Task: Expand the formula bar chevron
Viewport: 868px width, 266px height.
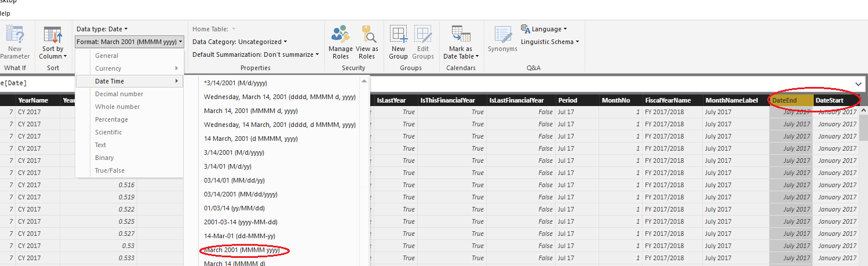Action: click(858, 84)
